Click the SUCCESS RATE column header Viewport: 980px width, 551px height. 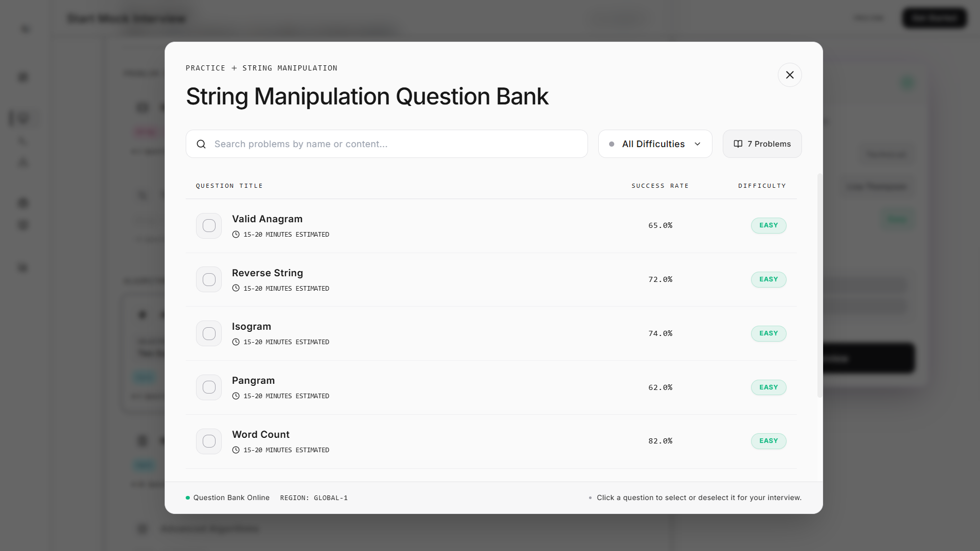point(660,186)
